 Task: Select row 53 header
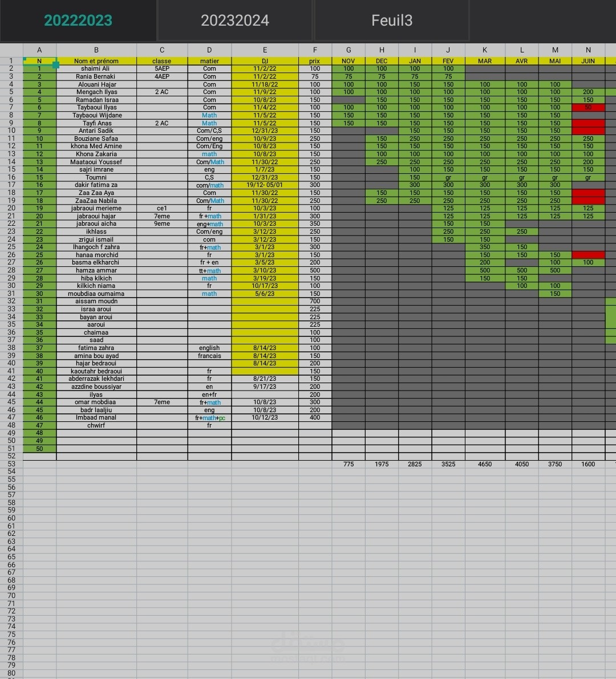[11, 463]
